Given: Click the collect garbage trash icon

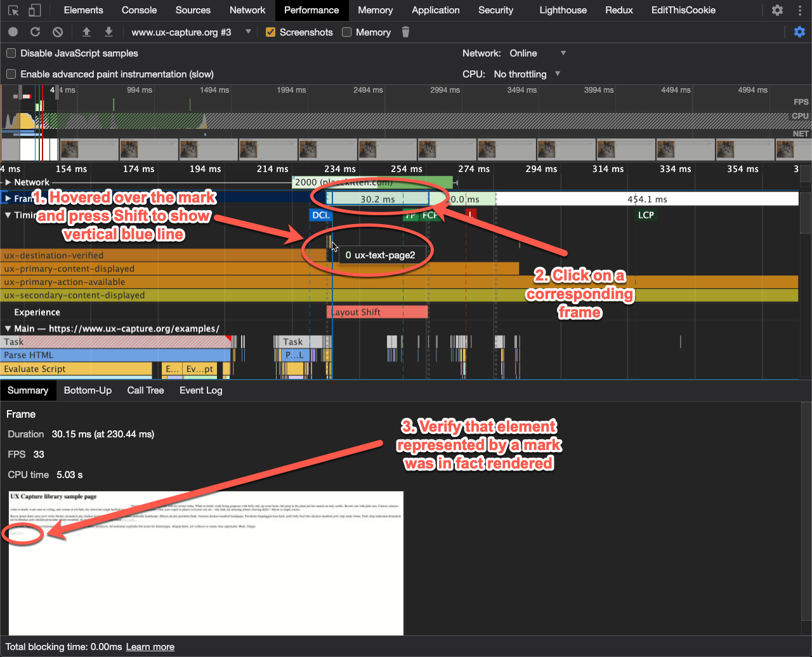Looking at the screenshot, I should 406,32.
